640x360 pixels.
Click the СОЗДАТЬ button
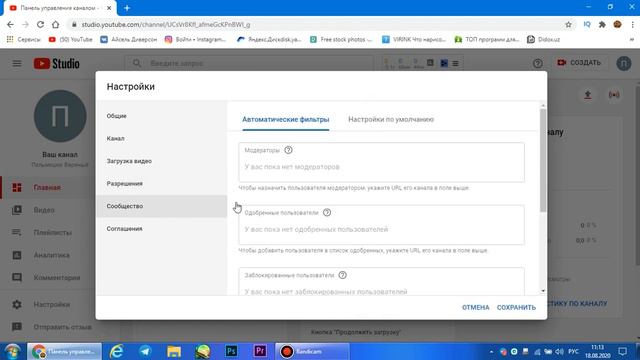tap(580, 63)
